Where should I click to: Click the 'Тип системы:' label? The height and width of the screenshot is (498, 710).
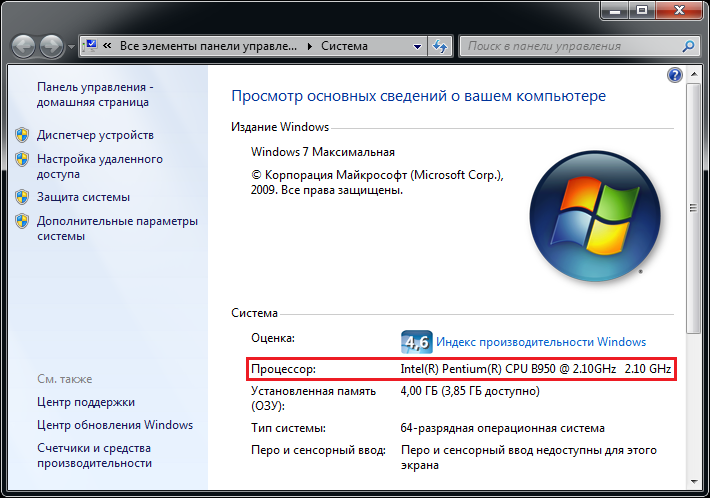click(288, 428)
